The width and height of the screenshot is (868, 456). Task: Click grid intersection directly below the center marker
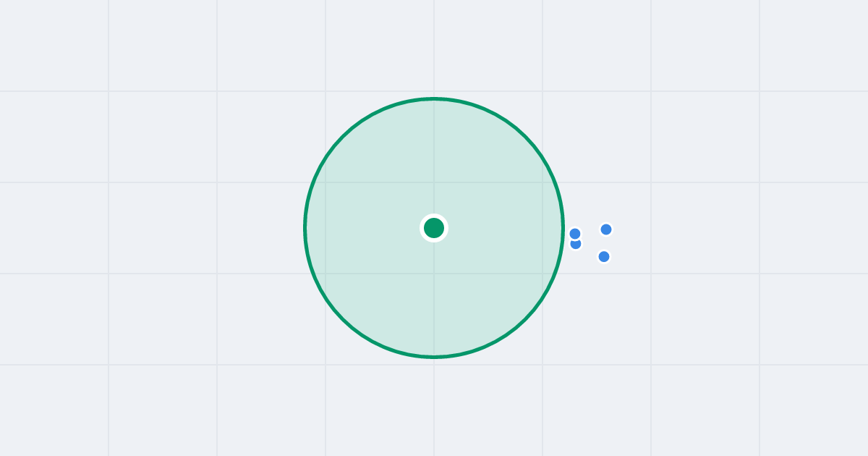(434, 274)
